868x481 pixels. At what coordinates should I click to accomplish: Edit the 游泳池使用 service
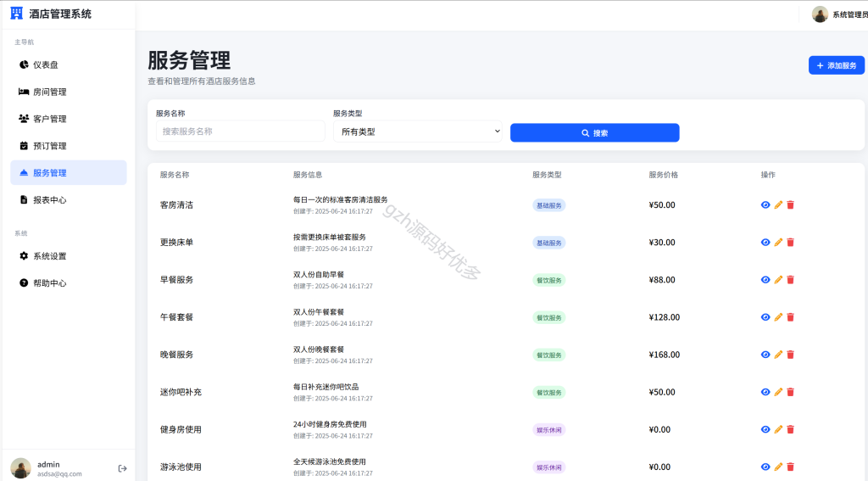point(778,467)
